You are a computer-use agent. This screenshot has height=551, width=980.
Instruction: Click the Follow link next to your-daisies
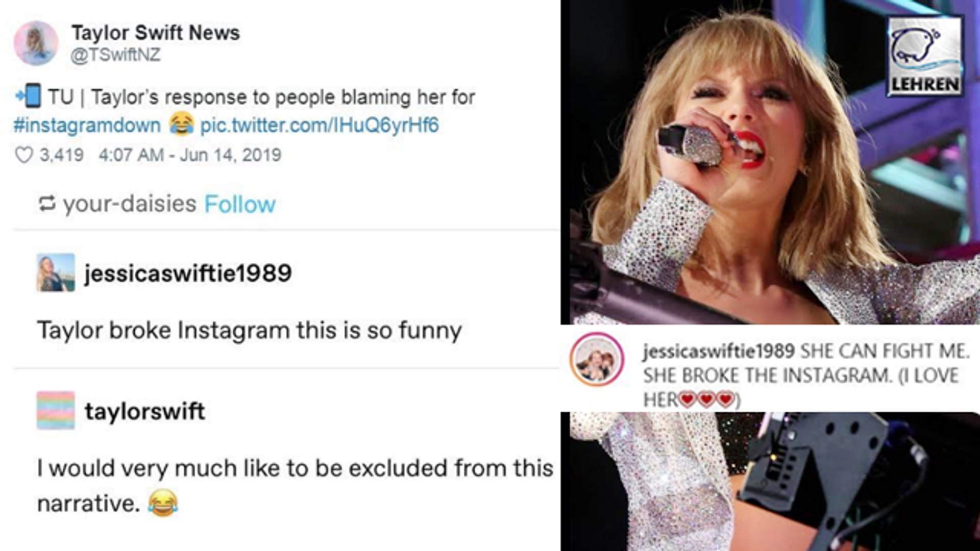[240, 204]
